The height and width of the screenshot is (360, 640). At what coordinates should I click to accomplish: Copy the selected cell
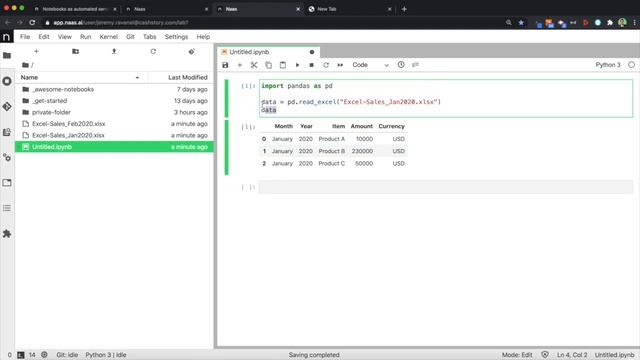coord(268,65)
